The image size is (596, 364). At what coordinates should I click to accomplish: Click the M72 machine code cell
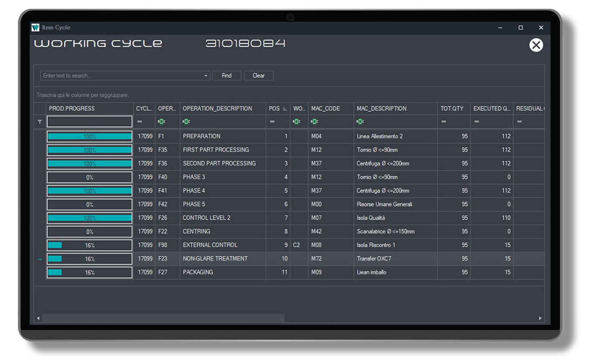click(x=331, y=259)
